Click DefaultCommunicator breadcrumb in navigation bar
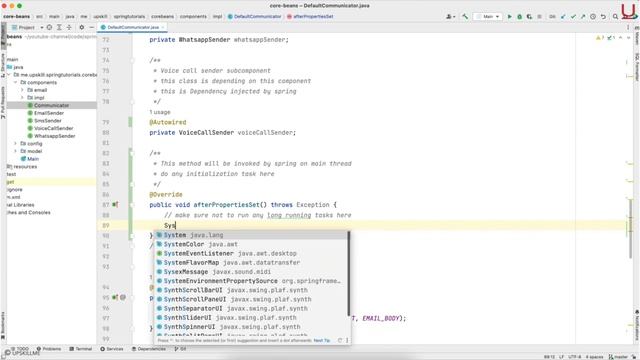 pyautogui.click(x=255, y=17)
